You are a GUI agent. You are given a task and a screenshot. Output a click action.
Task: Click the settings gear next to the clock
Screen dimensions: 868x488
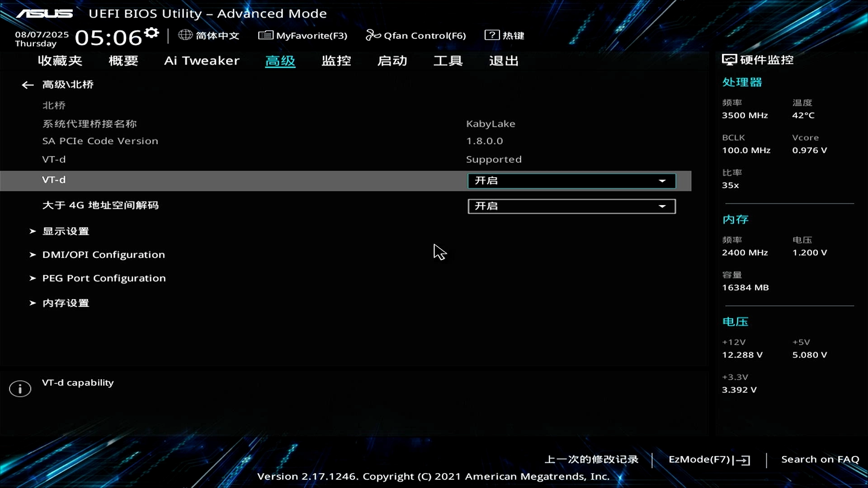[x=152, y=33]
